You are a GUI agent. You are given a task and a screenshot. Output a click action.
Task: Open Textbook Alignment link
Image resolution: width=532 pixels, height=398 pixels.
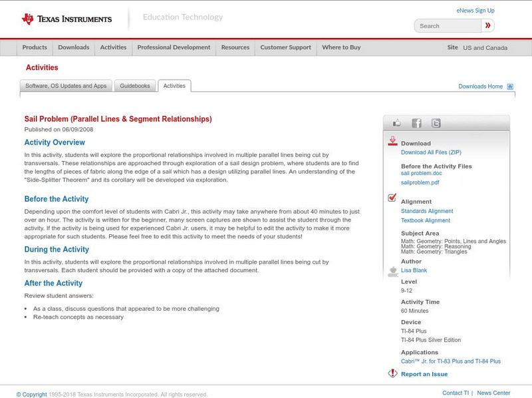(x=426, y=220)
